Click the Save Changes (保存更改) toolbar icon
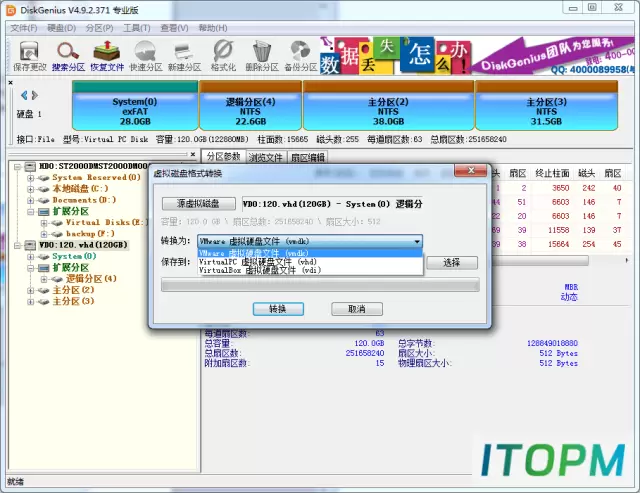This screenshot has width=640, height=493. [x=29, y=56]
